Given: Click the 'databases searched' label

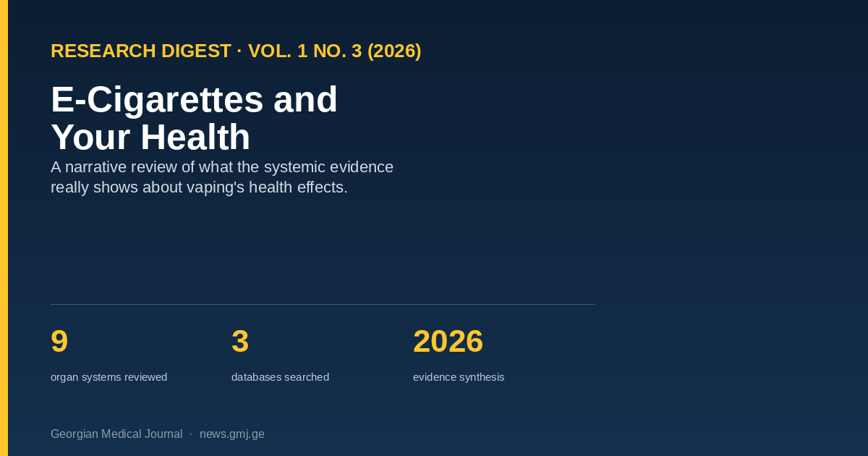Looking at the screenshot, I should click(280, 377).
